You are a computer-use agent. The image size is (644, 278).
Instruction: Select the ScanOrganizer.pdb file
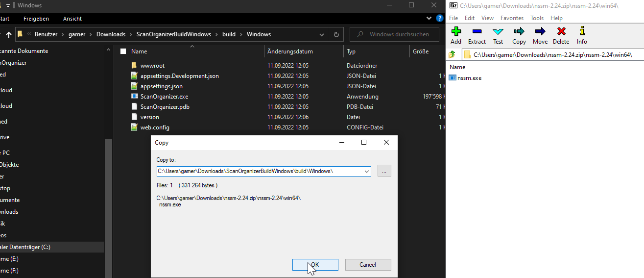coord(165,107)
